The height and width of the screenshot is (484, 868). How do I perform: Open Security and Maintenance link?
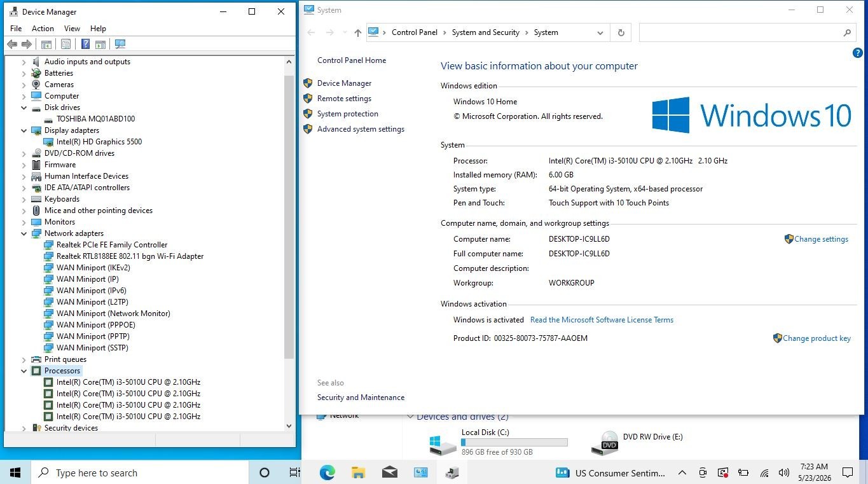pos(361,398)
